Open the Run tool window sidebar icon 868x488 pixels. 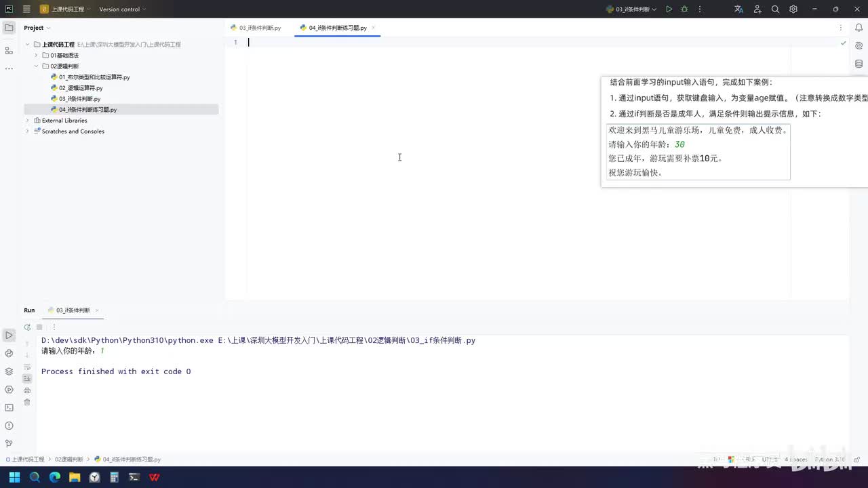click(x=9, y=335)
